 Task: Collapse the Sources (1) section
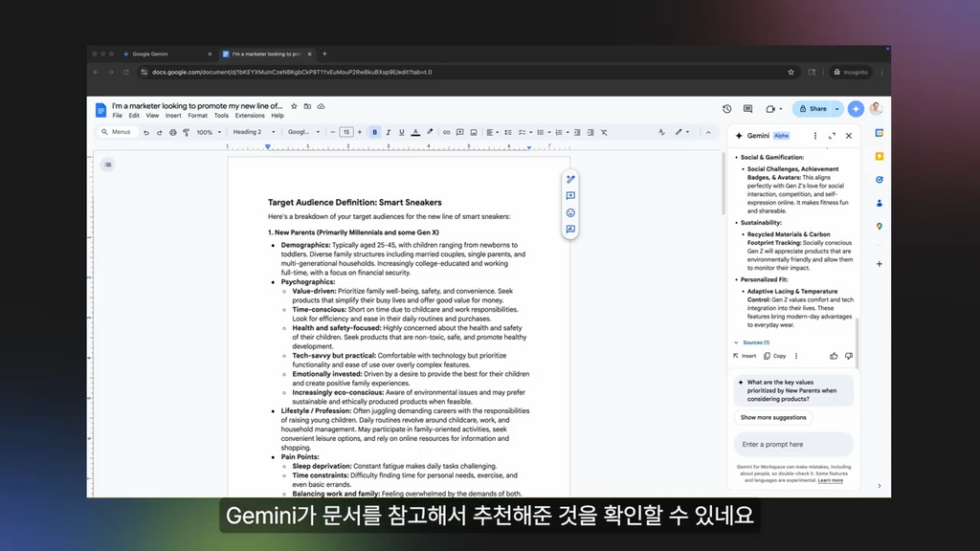pos(751,342)
